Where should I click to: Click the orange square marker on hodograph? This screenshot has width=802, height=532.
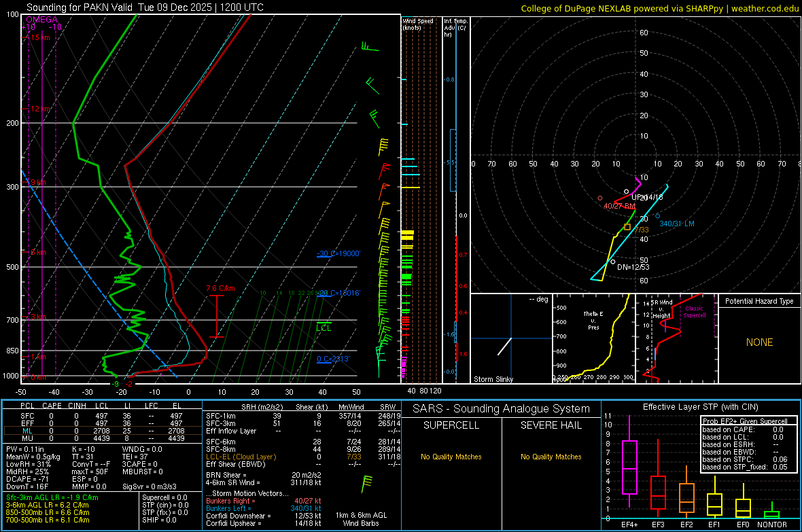pos(627,227)
